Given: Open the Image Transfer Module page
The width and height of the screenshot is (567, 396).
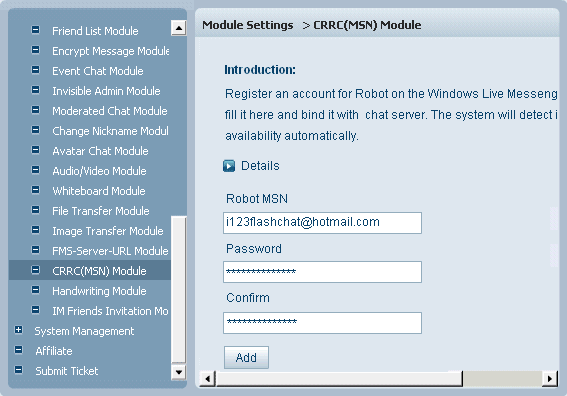Looking at the screenshot, I should pos(108,231).
